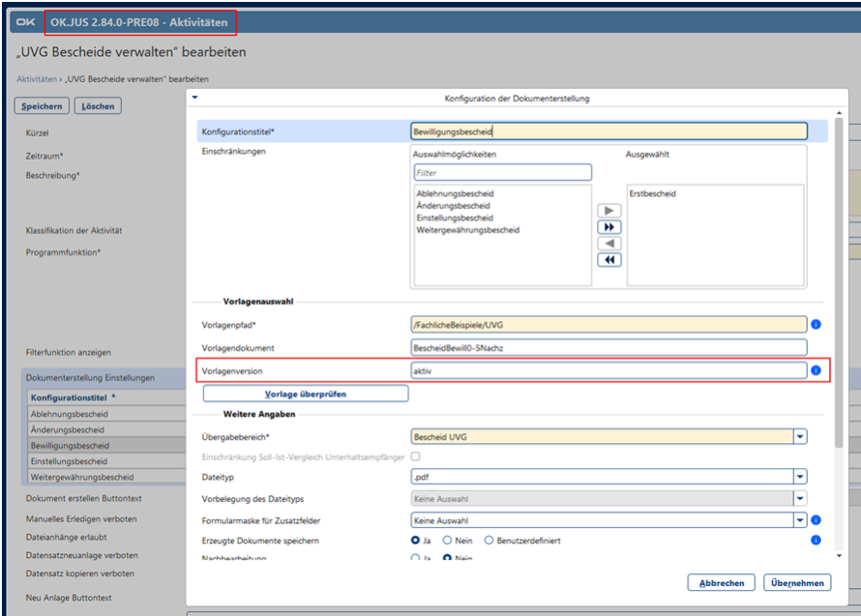The width and height of the screenshot is (861, 616).
Task: Click the dialog's vertical scrollbar thumb
Action: (839, 282)
